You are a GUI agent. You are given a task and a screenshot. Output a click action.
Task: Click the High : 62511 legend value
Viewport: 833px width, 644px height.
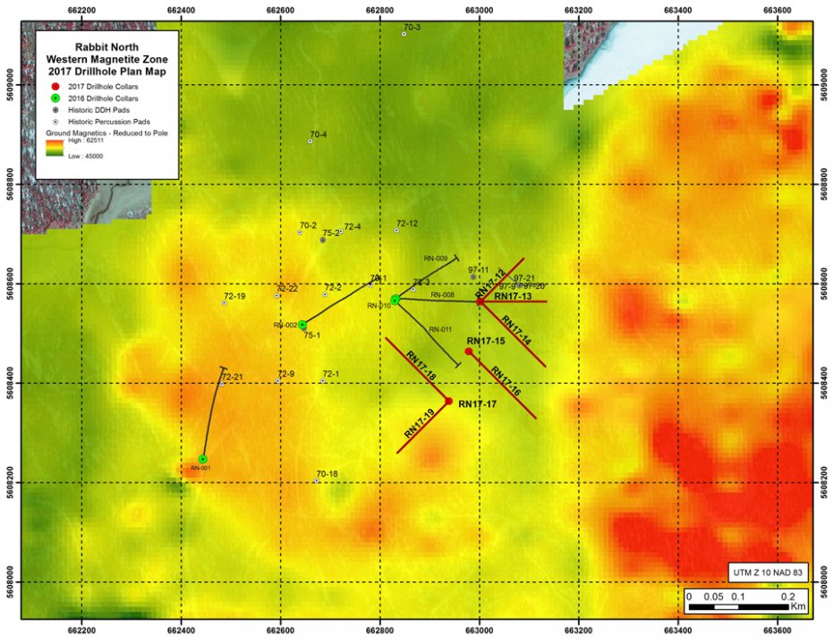86,140
